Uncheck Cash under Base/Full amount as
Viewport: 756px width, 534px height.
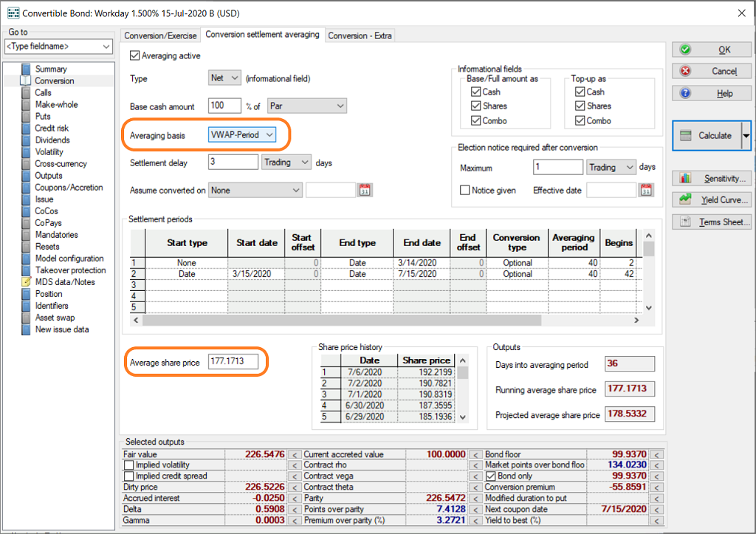476,92
